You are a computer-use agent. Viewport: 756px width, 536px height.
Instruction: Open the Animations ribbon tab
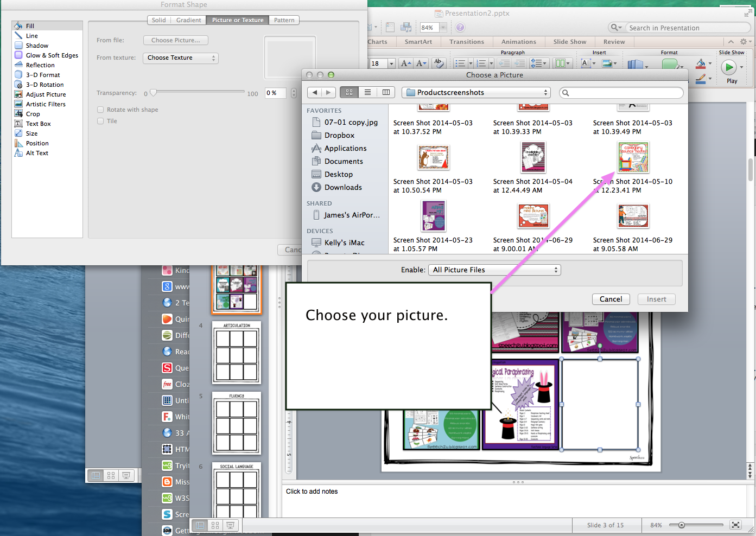point(519,42)
